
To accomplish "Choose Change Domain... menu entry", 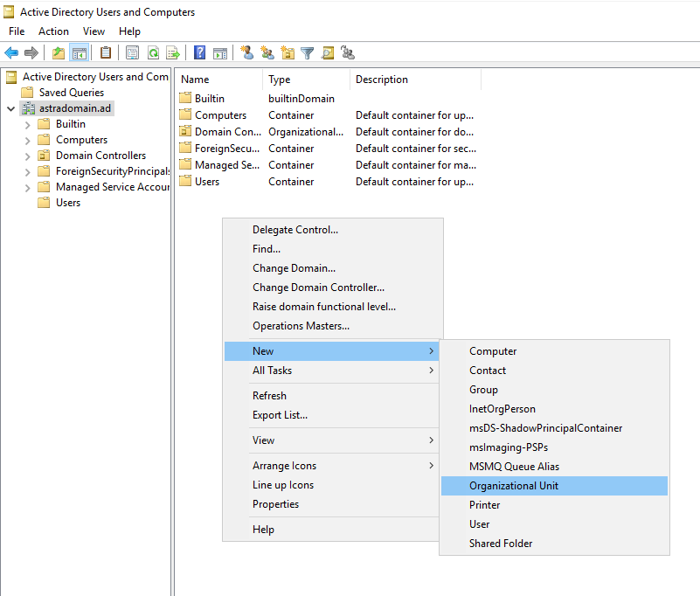I will point(333,268).
